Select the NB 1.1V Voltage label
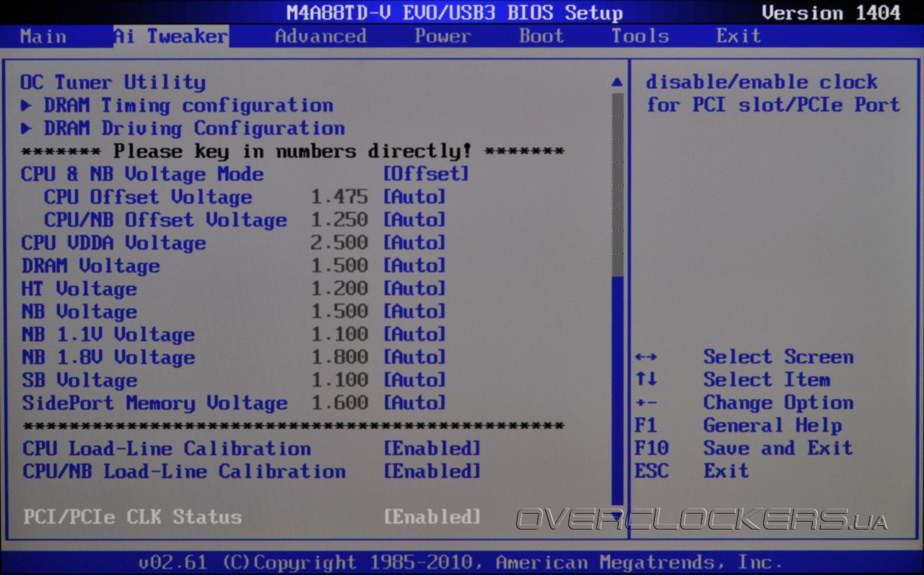The height and width of the screenshot is (575, 924). click(x=108, y=335)
